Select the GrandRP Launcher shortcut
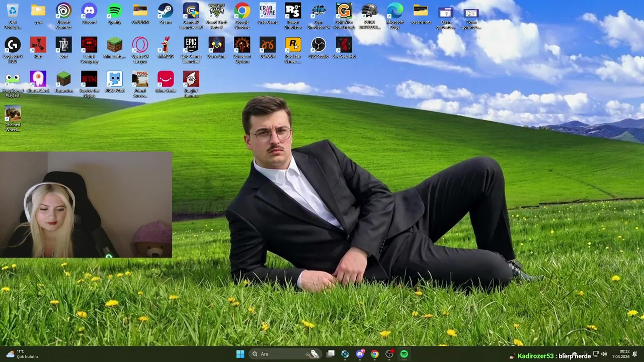The height and width of the screenshot is (362, 644). [x=191, y=16]
